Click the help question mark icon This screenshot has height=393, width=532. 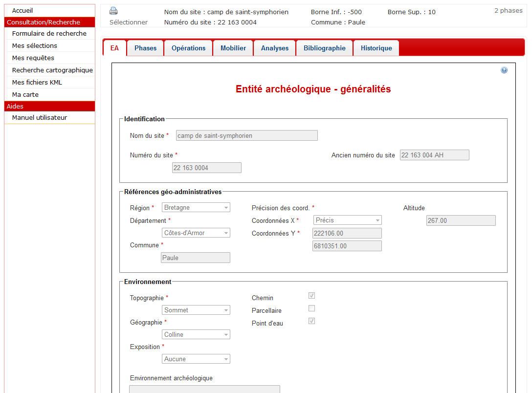click(x=504, y=70)
